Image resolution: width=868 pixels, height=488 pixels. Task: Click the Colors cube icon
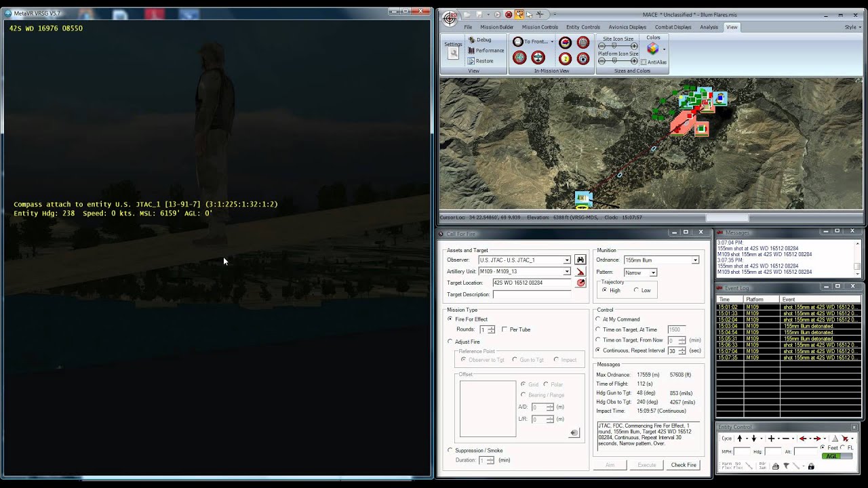[652, 49]
